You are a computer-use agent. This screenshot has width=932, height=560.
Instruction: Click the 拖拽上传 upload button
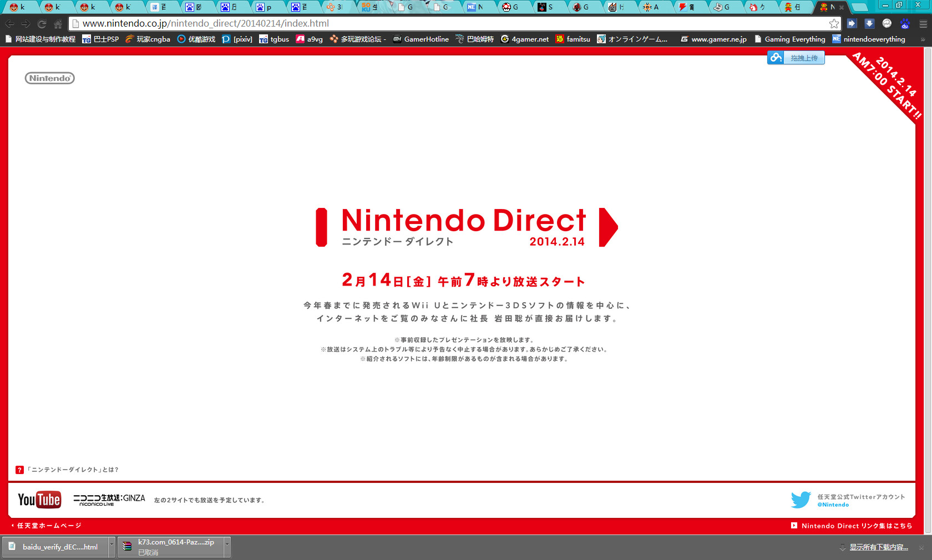click(x=796, y=58)
